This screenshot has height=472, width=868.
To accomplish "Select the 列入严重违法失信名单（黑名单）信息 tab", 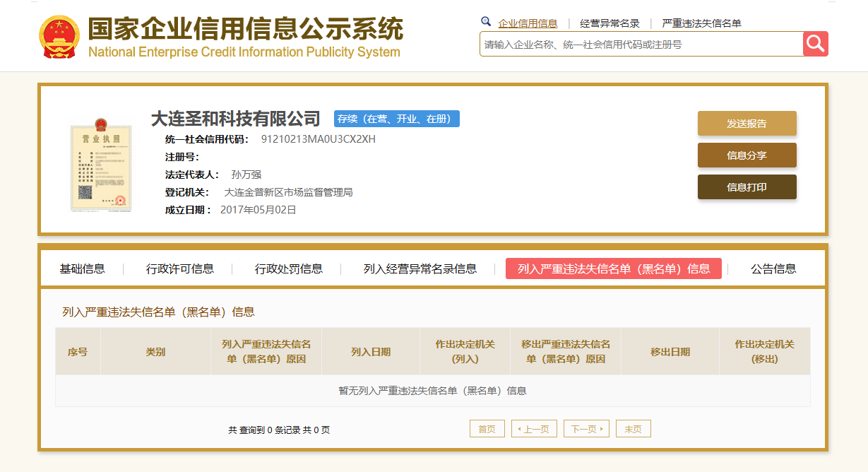I will tap(614, 269).
